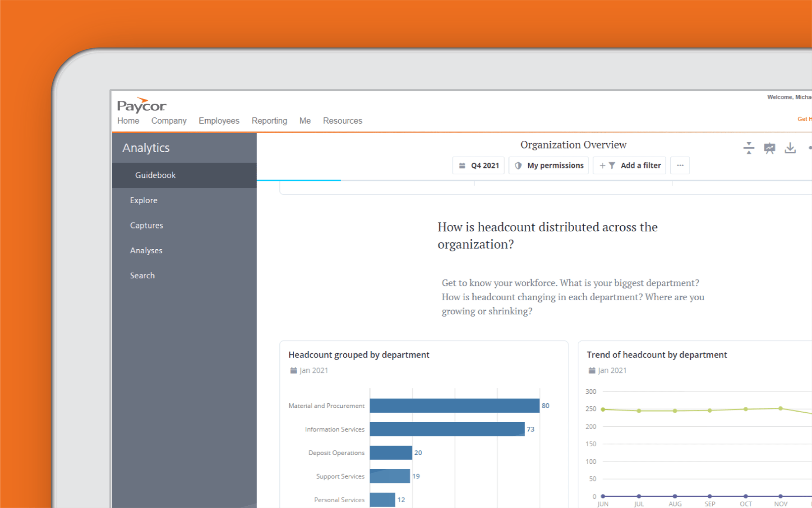Viewport: 812px width, 508px height.
Task: Select Guidebook in Analytics sidebar
Action: pos(184,175)
